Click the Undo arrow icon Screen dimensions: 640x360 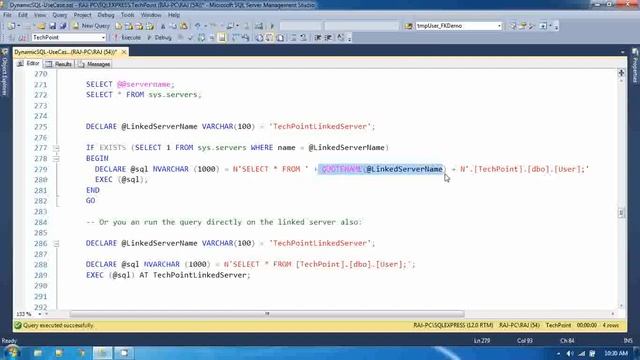coord(198,26)
